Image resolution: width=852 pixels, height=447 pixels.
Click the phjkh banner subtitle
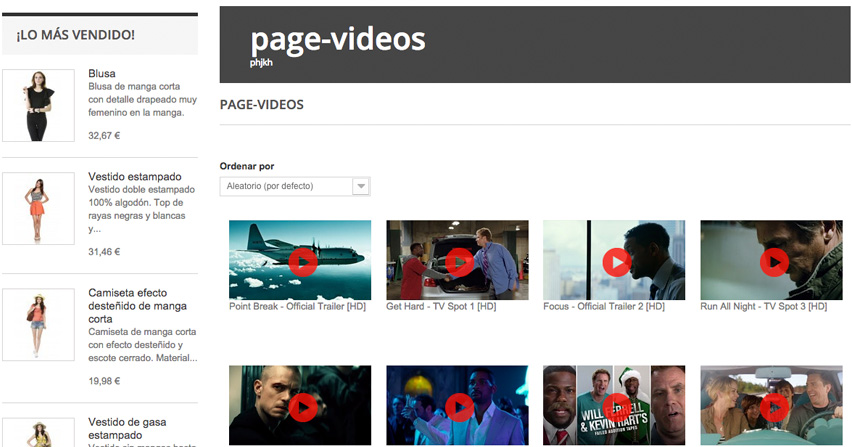(x=261, y=63)
